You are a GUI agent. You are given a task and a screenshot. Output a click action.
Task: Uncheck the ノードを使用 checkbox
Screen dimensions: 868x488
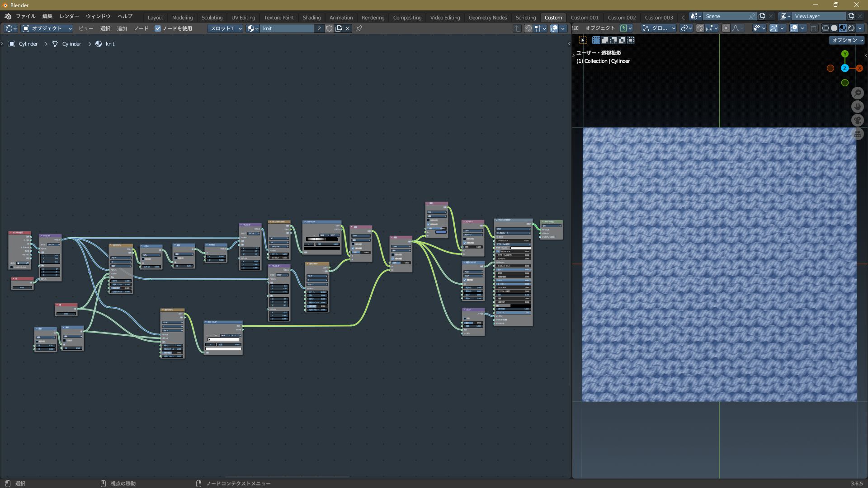pos(158,28)
